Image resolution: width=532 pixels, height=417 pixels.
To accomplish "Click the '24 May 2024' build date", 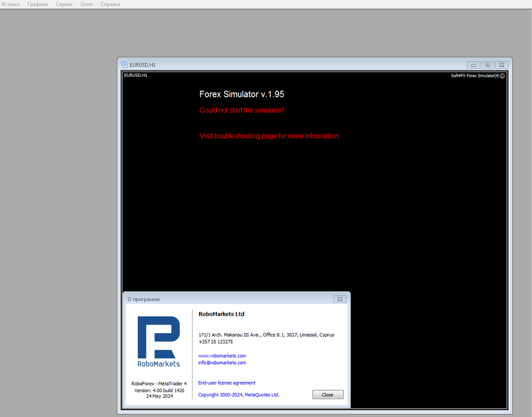I will point(160,396).
